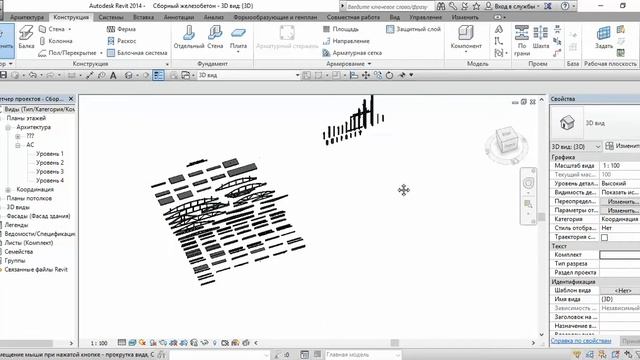Expand the Координация node in project browser
Screen dimensions: 640x360
8,190
